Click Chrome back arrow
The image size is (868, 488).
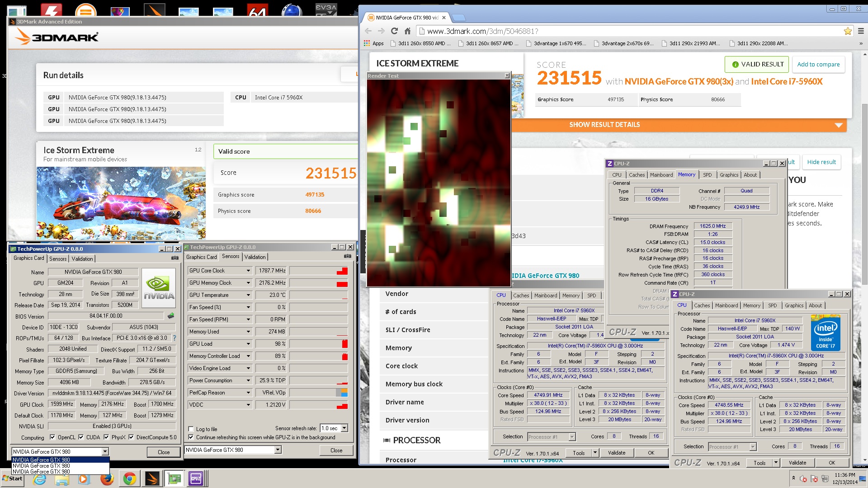368,31
